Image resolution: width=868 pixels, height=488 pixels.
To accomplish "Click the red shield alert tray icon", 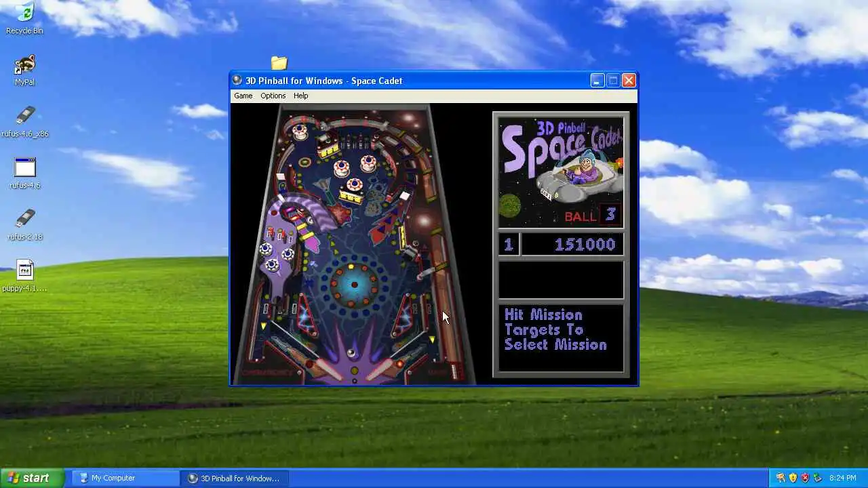I will click(804, 478).
